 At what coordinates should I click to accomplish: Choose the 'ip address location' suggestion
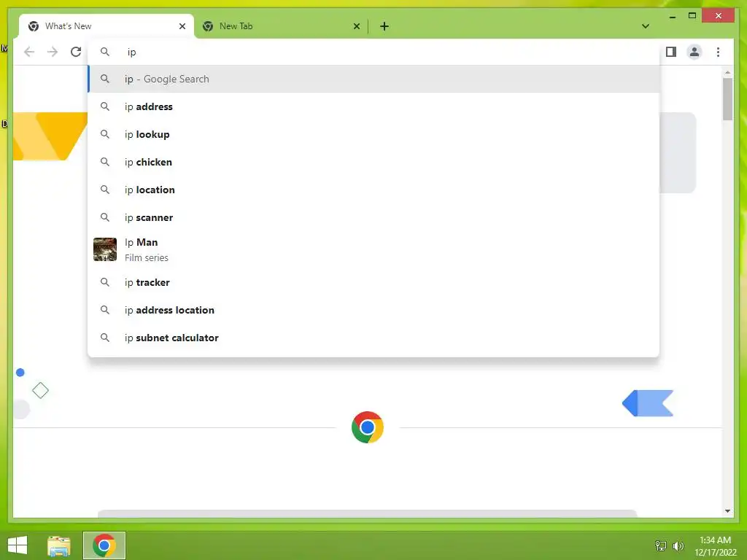[373, 310]
